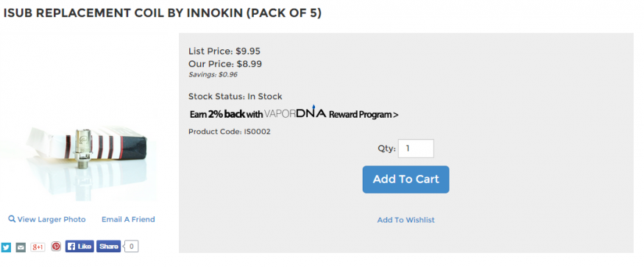644x267 pixels.
Task: Click the Add To Wishlist link
Action: [x=406, y=220]
